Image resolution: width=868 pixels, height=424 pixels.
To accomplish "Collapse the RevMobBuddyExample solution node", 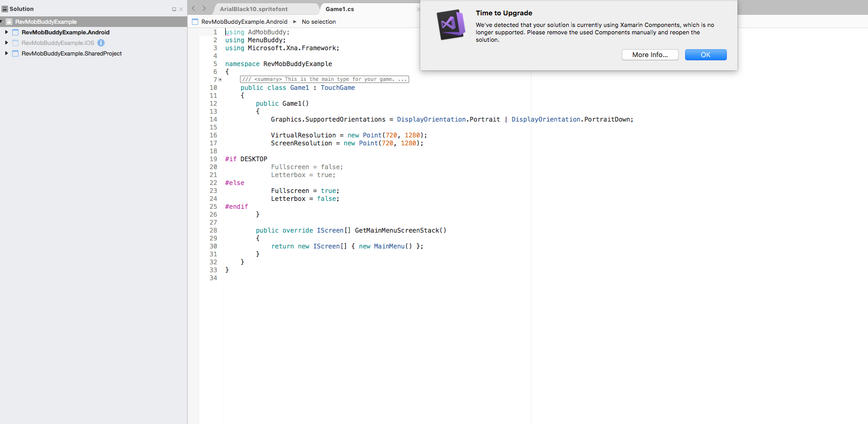I will click(x=2, y=22).
